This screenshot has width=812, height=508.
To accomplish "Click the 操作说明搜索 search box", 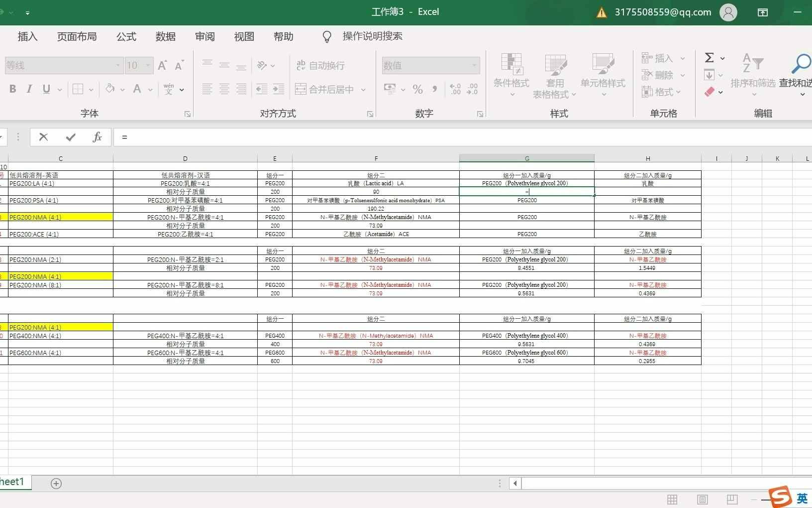I will (x=372, y=36).
